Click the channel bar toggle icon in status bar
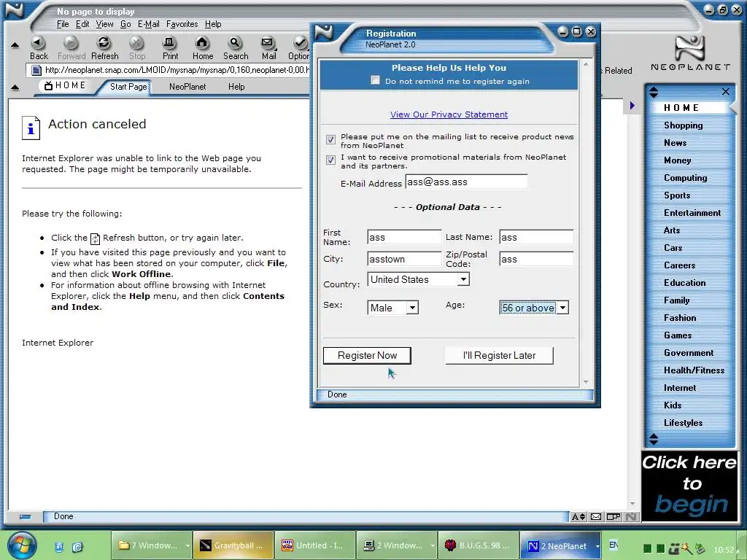 tap(614, 517)
